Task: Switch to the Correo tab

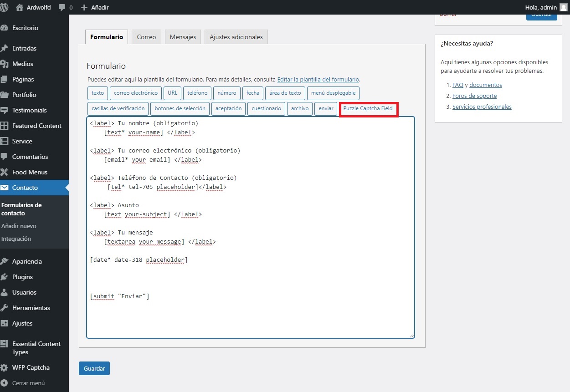Action: (x=146, y=37)
